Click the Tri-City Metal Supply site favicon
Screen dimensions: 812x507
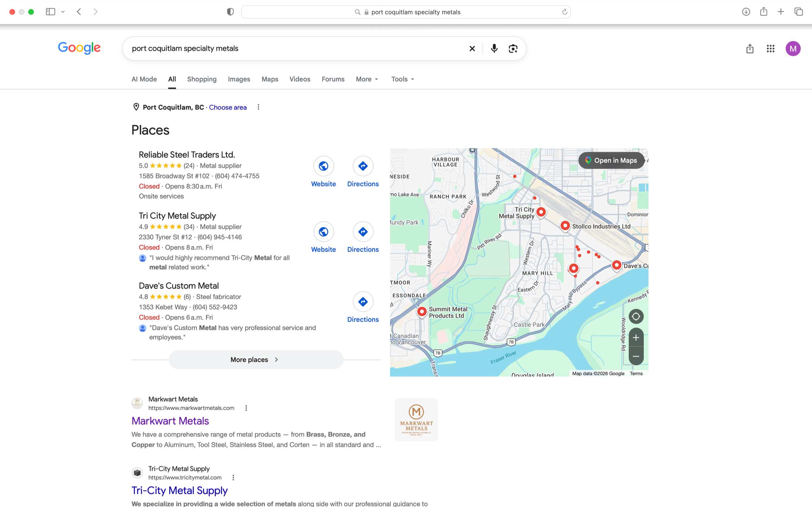(x=137, y=473)
